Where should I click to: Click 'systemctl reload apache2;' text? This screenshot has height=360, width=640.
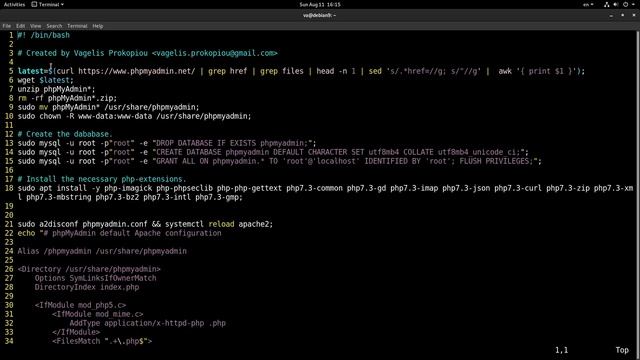tap(219, 224)
